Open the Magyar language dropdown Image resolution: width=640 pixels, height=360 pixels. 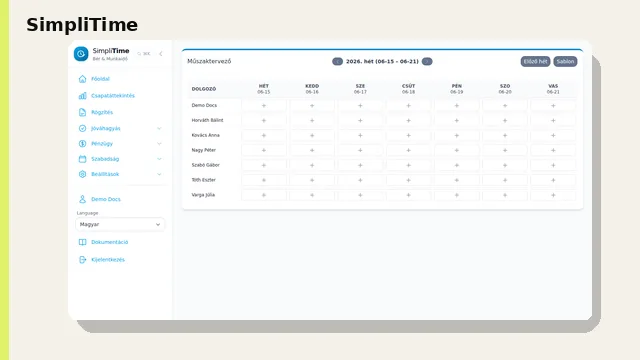tap(120, 224)
